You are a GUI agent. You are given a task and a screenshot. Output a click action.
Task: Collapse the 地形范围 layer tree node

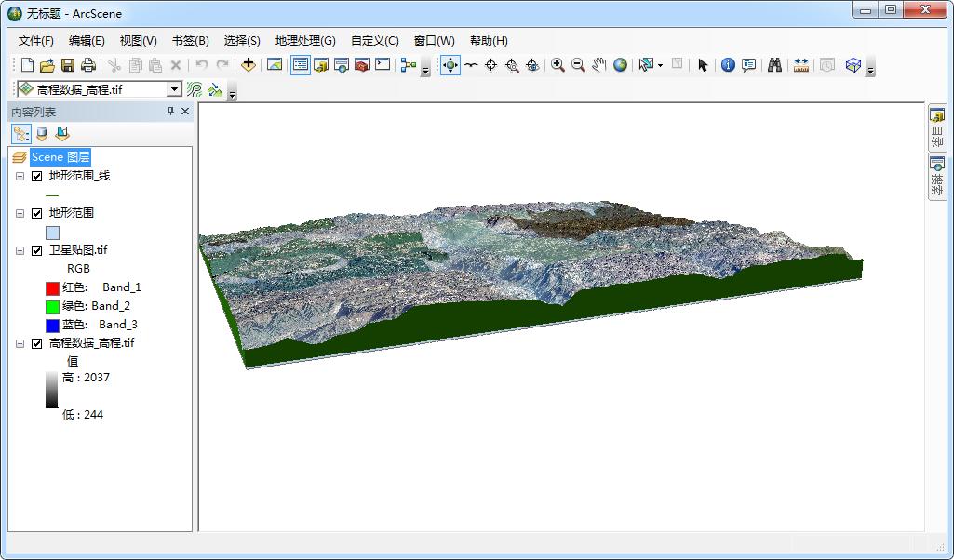tap(20, 213)
